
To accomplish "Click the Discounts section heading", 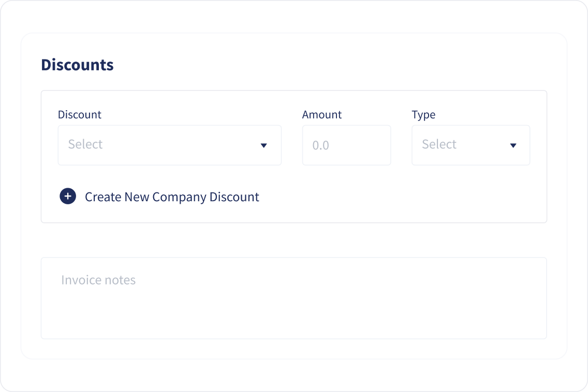I will (77, 65).
